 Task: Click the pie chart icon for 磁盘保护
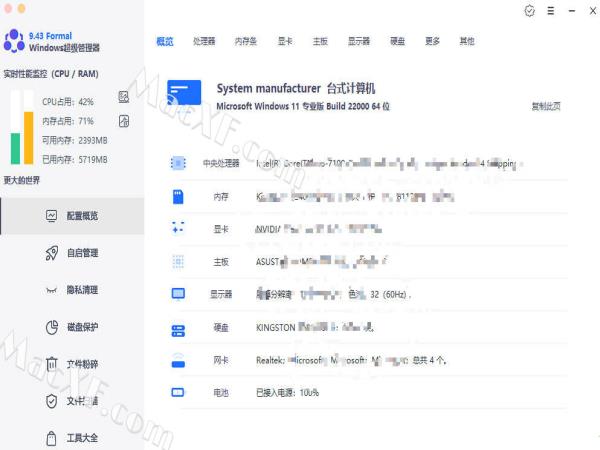pos(52,327)
